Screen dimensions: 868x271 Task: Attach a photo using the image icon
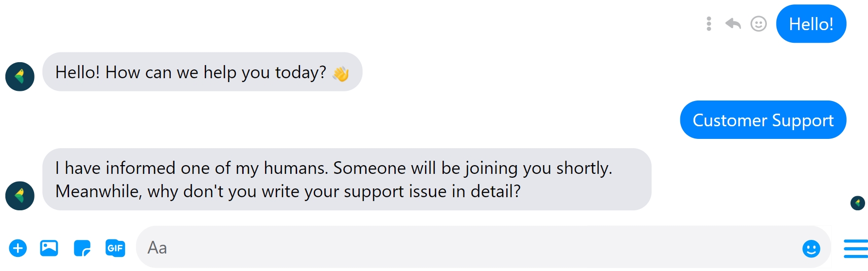coord(49,248)
